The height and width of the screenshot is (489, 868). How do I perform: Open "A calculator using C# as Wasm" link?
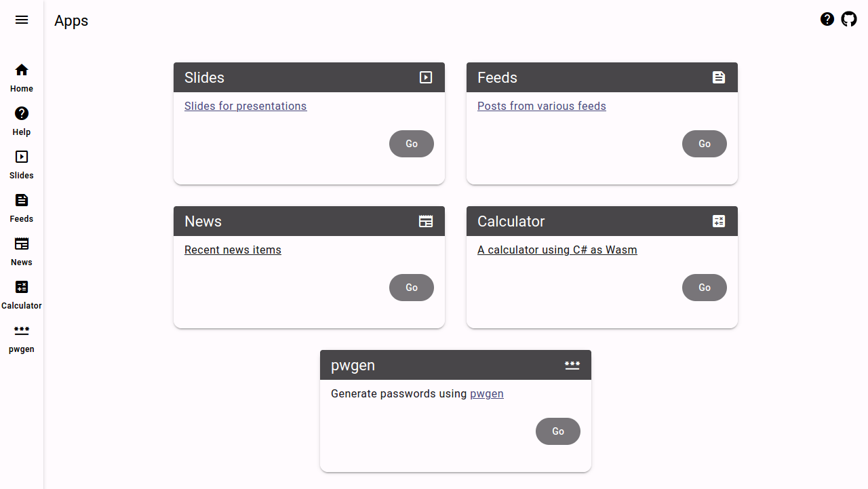pos(557,250)
